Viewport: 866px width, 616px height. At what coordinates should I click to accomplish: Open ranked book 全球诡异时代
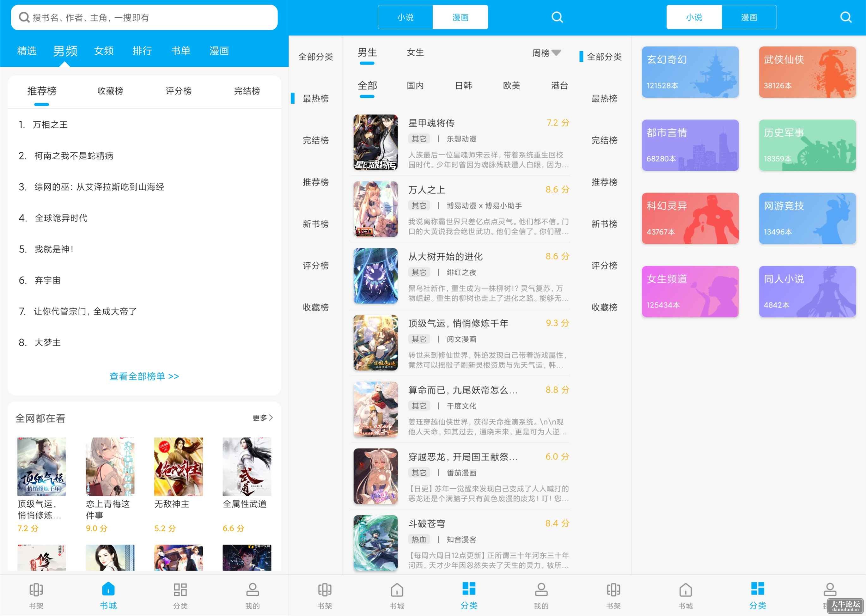coord(61,218)
